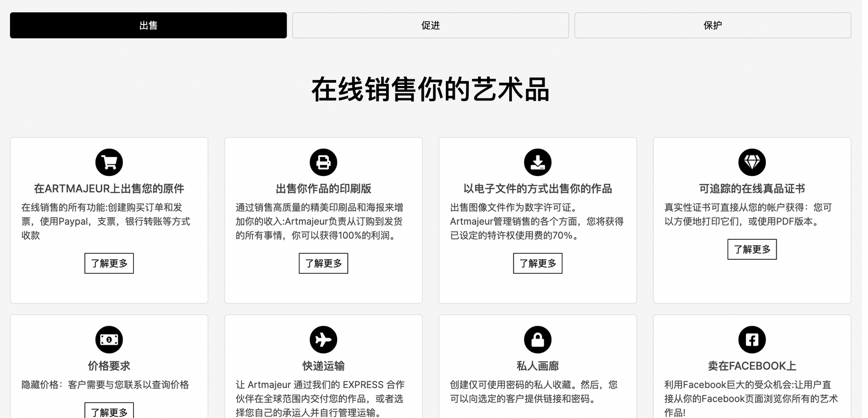Click the diamond certificate icon

pyautogui.click(x=752, y=162)
